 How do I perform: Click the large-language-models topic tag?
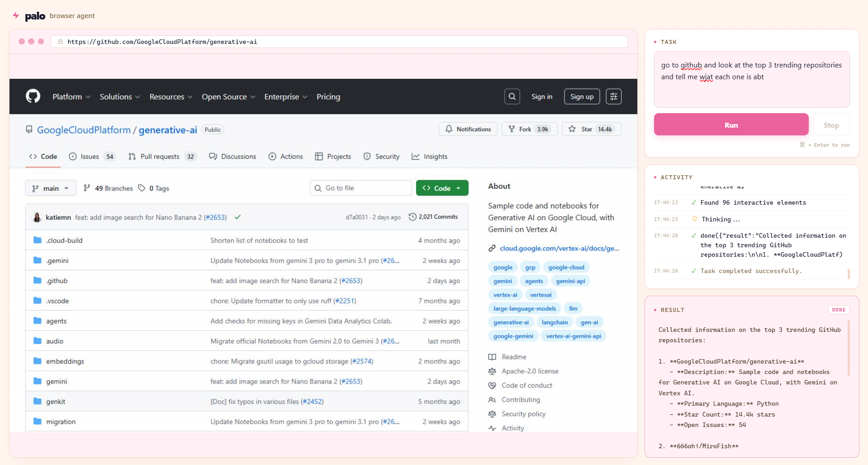click(525, 308)
